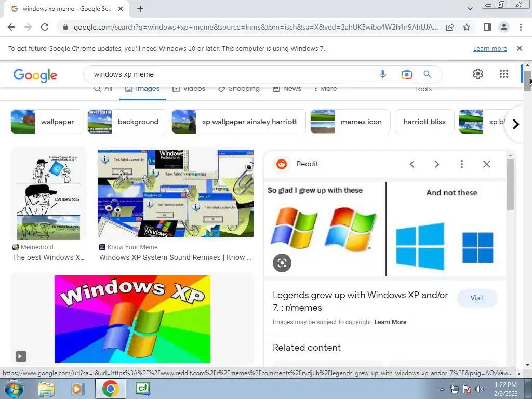Select the wallpaper suggestion chip
The image size is (532, 399).
click(x=47, y=122)
